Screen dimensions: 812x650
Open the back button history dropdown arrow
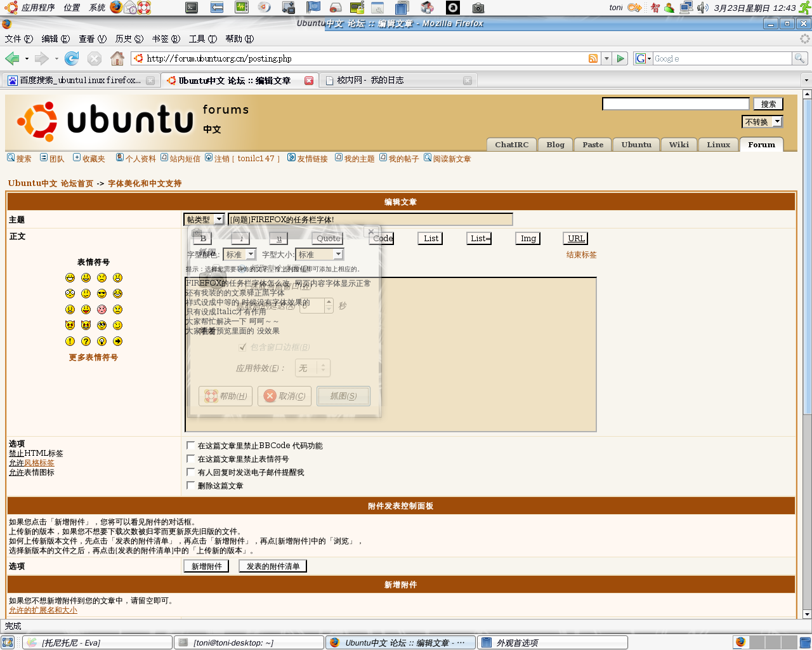27,58
